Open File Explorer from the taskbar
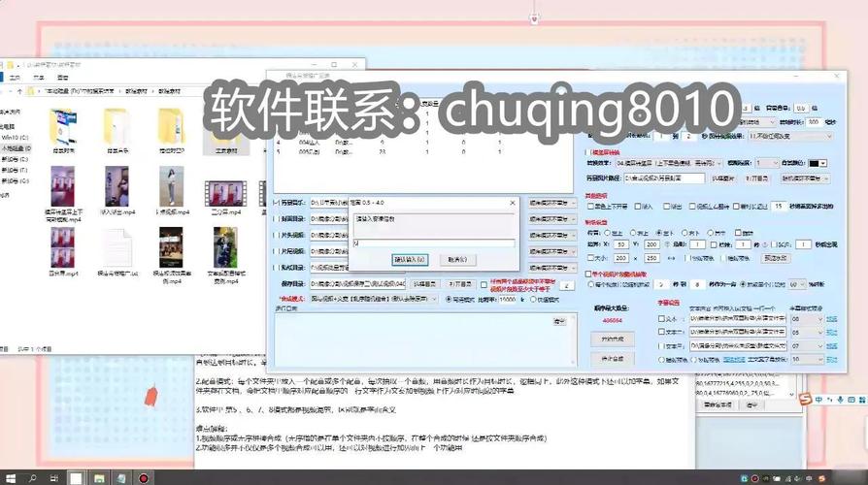This screenshot has height=485, width=868. coord(99,478)
